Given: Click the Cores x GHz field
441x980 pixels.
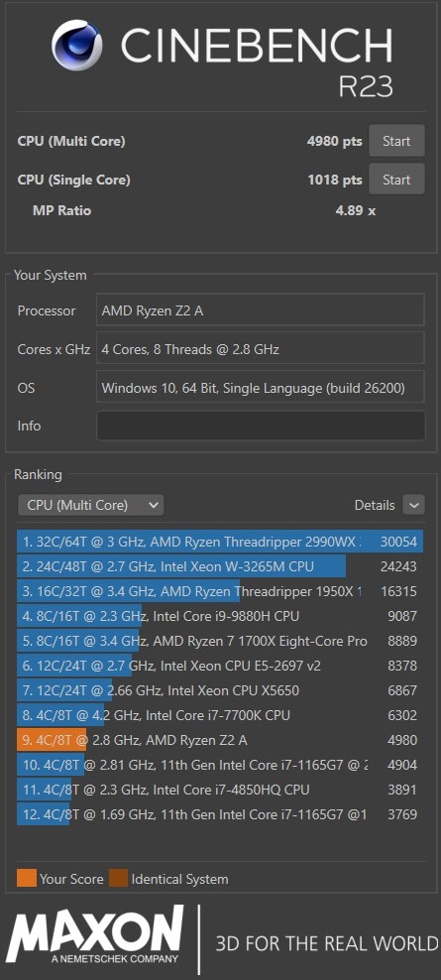Looking at the screenshot, I should tap(261, 349).
